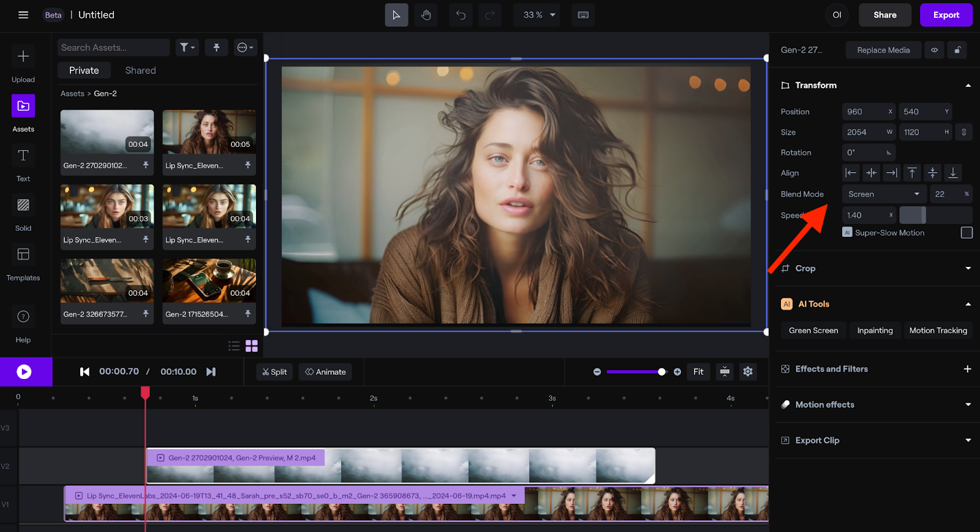Adjust the timeline zoom slider handle
Screen dimensions: 980x532
pyautogui.click(x=661, y=372)
